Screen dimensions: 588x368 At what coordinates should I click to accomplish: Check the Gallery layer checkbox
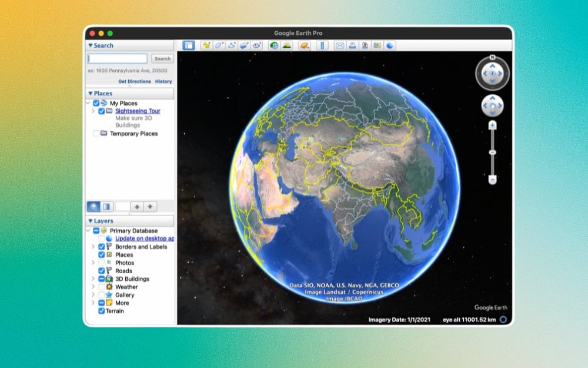[102, 295]
